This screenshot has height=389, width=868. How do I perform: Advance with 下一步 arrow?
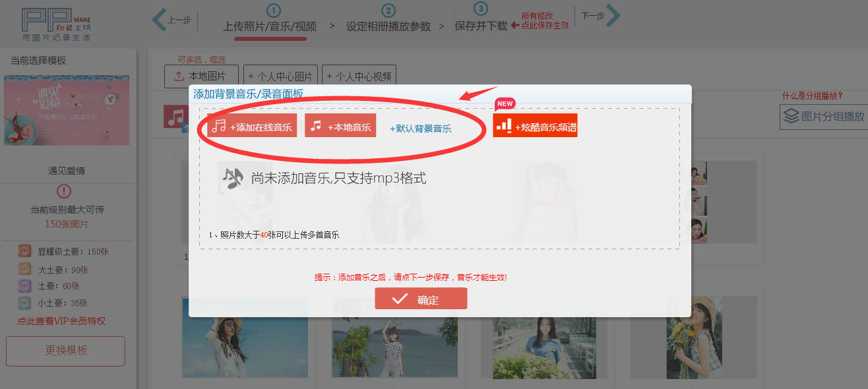(600, 16)
